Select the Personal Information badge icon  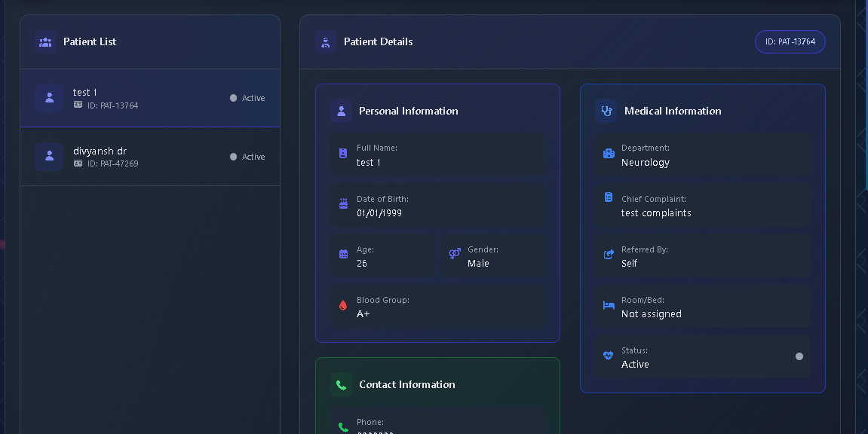coord(341,111)
